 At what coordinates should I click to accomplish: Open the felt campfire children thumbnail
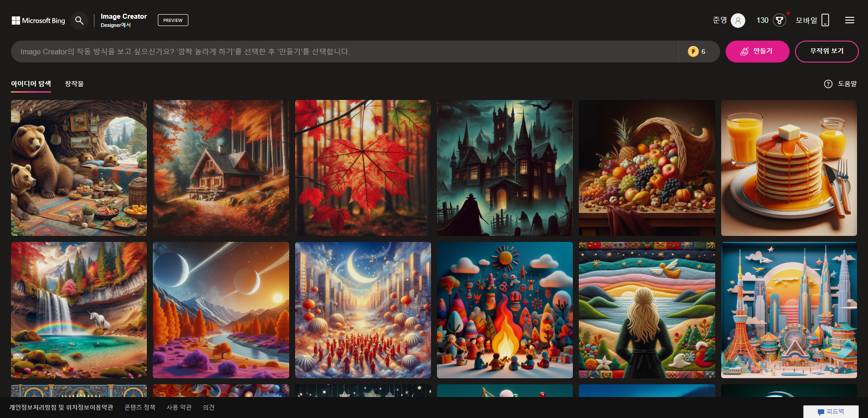(x=505, y=310)
